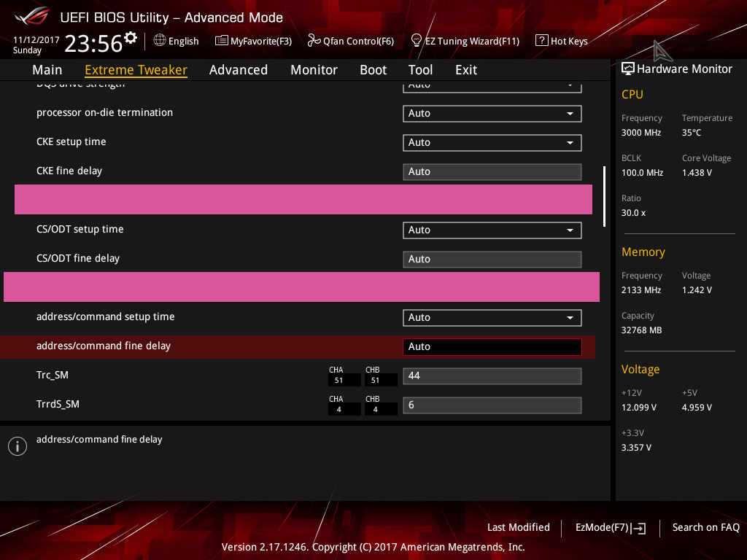Viewport: 747px width, 560px height.
Task: Click the CPU frequency 3000 MHz value
Action: click(640, 133)
